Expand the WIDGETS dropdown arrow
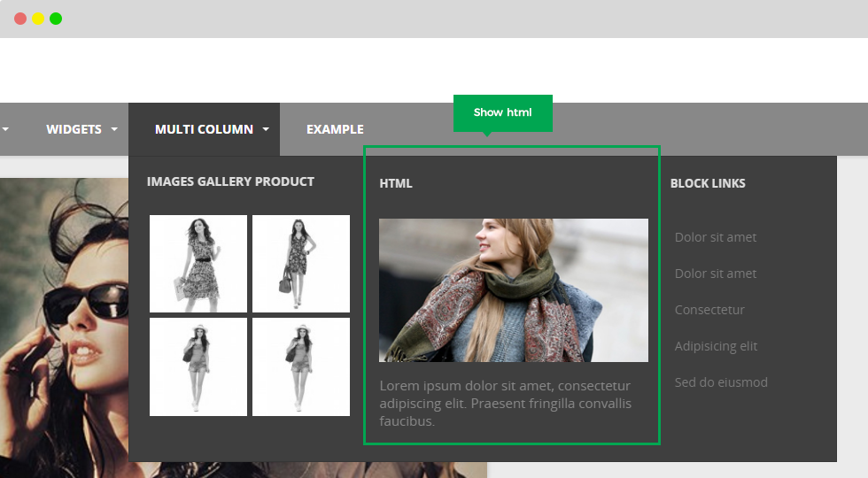Screen dimensions: 868x478 click(x=114, y=129)
